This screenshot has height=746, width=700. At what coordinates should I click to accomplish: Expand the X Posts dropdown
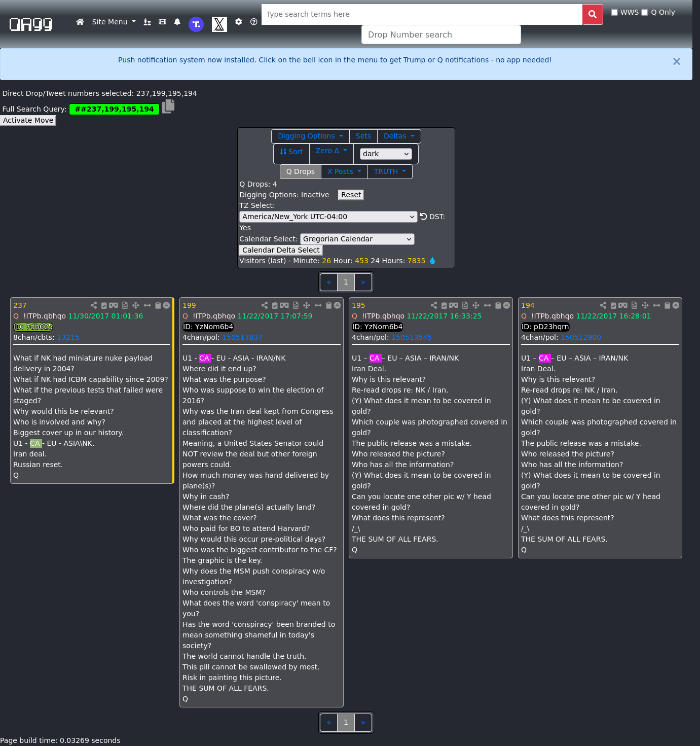(x=344, y=171)
